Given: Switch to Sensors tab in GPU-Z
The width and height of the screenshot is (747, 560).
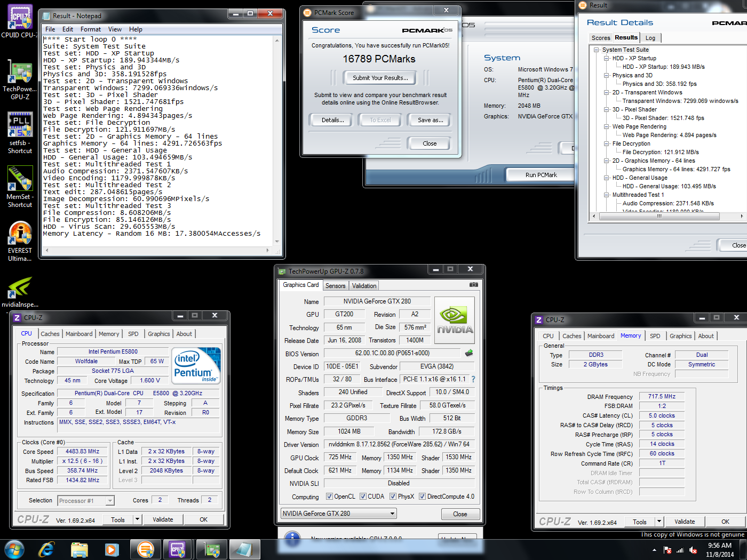Looking at the screenshot, I should [336, 286].
